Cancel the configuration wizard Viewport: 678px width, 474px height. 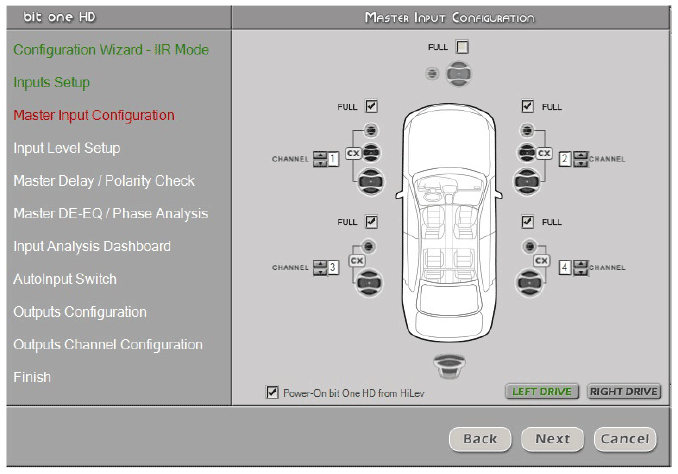[625, 439]
